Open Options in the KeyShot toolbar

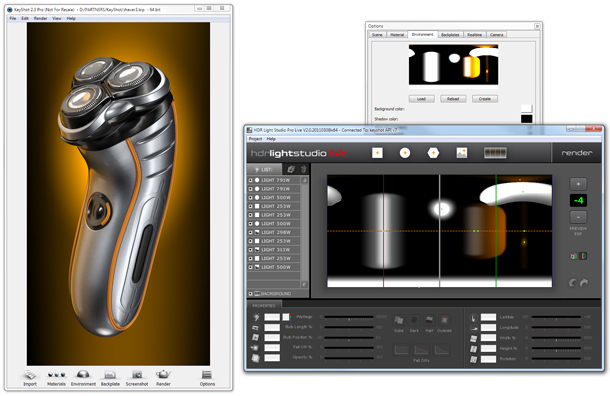207,378
